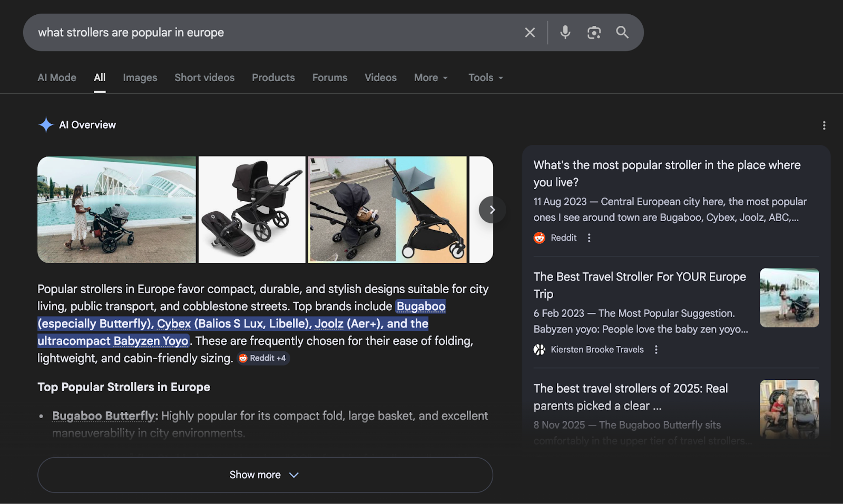Click the Kiersten Brooke Travels site icon
843x504 pixels.
click(540, 349)
